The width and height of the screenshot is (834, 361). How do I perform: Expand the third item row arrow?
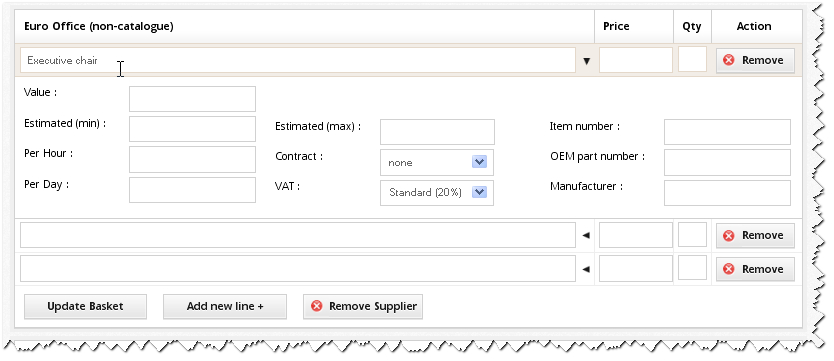coord(586,269)
